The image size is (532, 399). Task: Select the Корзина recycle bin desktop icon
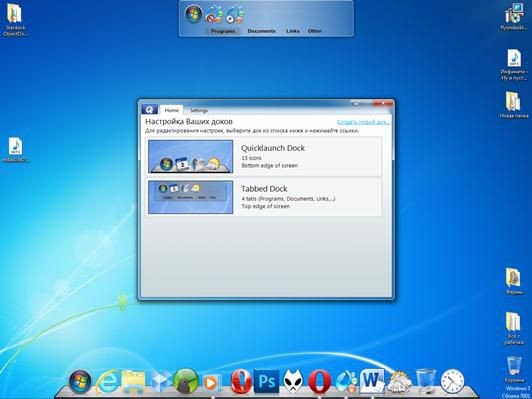(x=514, y=369)
